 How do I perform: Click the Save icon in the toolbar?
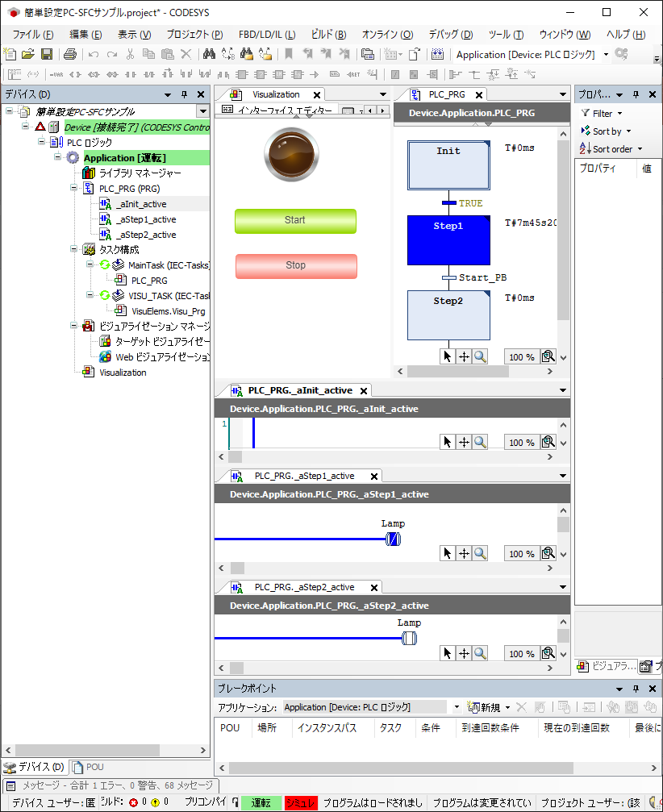click(x=47, y=54)
